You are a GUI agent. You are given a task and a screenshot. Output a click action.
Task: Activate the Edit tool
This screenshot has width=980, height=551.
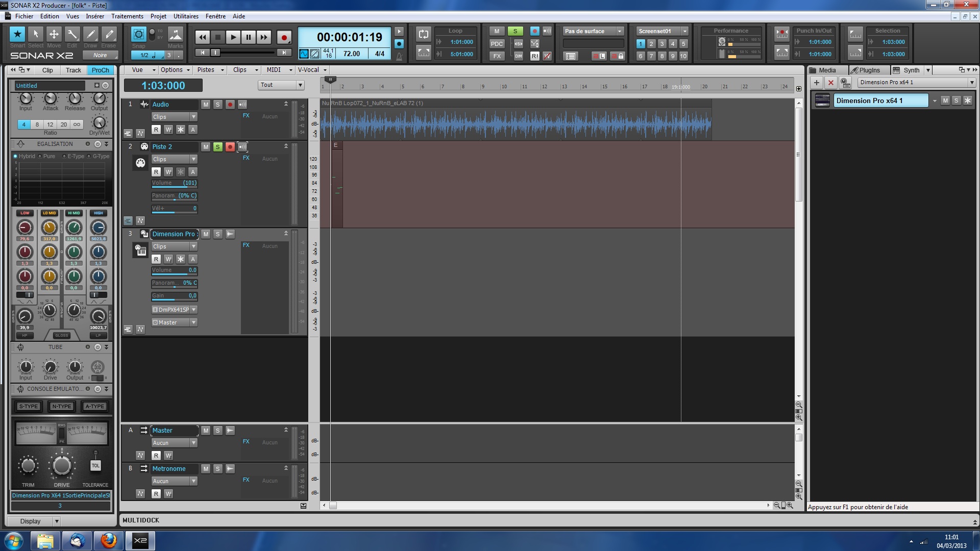point(72,34)
